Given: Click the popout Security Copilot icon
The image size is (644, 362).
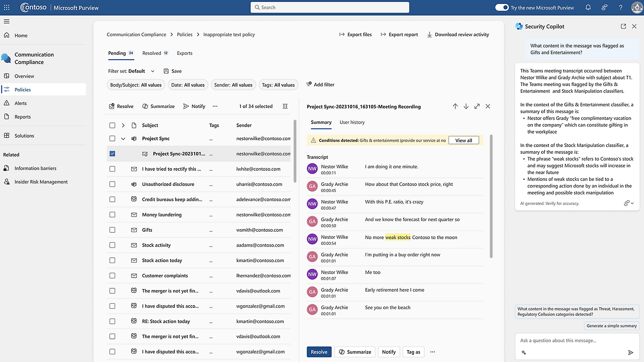Looking at the screenshot, I should (623, 26).
